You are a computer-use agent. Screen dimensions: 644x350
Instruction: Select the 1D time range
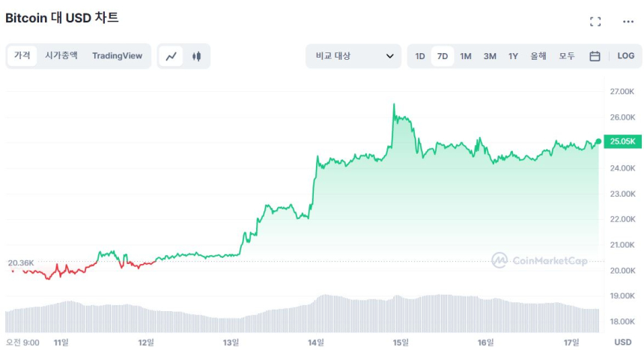[x=420, y=56]
